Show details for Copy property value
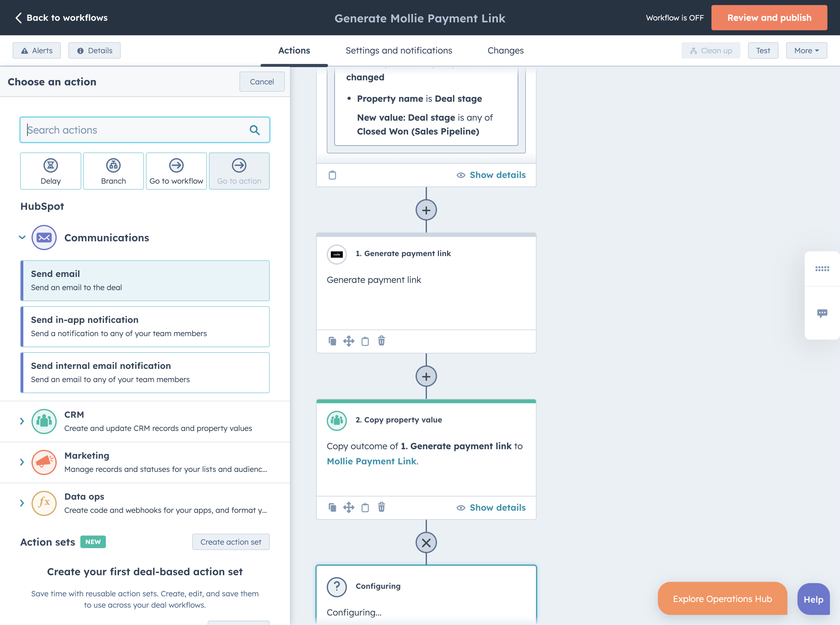 click(491, 507)
